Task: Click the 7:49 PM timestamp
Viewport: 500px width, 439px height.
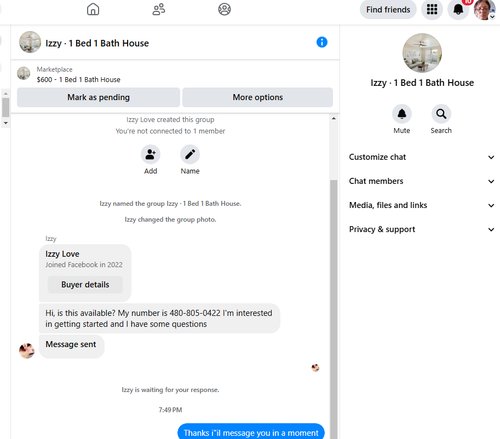Action: click(170, 410)
